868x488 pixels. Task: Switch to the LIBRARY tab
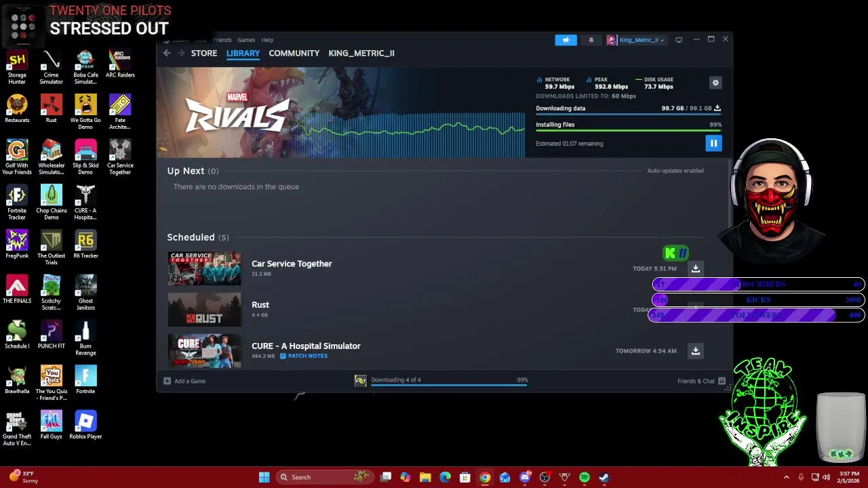(x=243, y=53)
